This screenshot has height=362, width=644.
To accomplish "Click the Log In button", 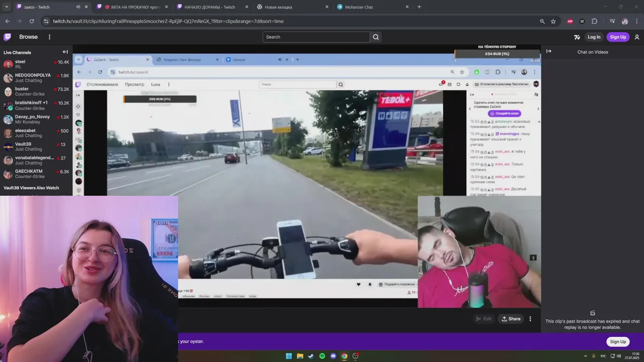I will (594, 37).
